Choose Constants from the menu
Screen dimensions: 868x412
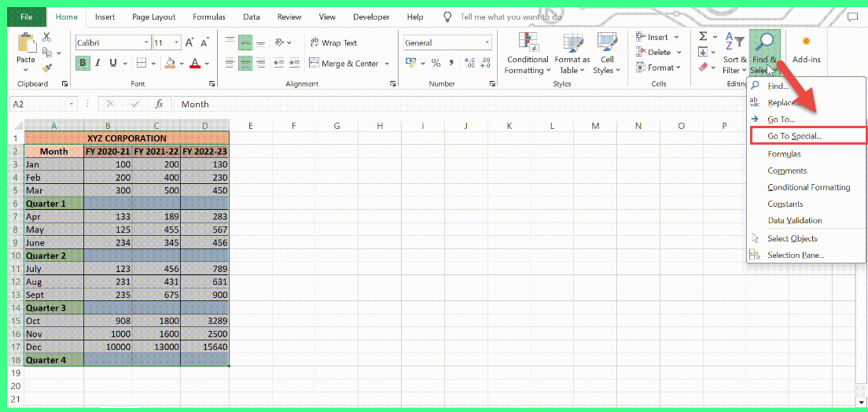coord(806,204)
